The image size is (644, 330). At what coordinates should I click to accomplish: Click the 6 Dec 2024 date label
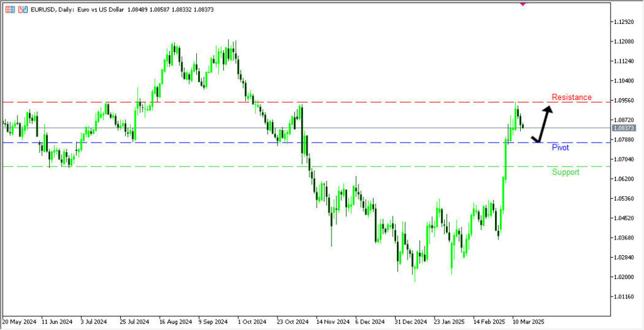(x=370, y=321)
